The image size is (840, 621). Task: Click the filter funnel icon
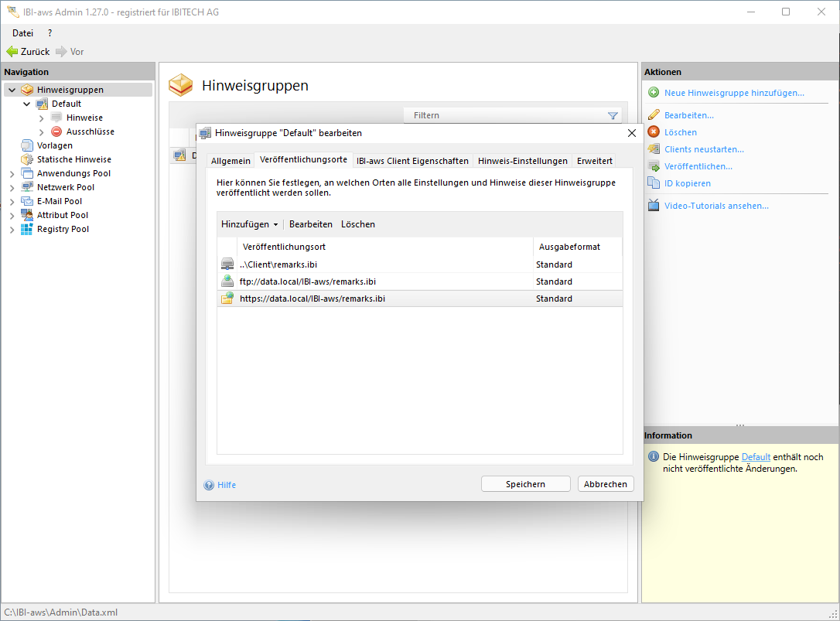tap(613, 116)
